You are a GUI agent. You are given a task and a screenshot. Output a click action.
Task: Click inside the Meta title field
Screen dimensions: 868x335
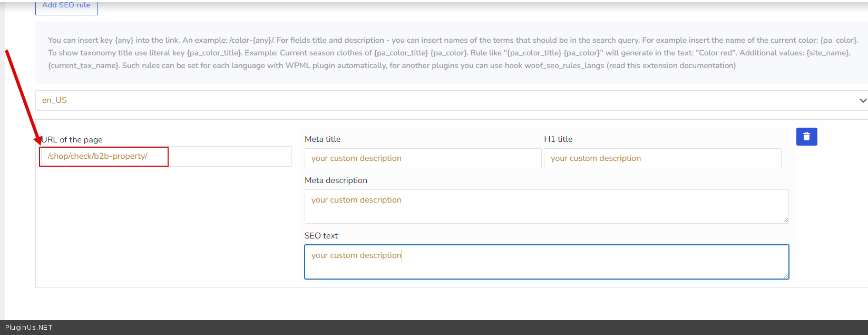(423, 158)
